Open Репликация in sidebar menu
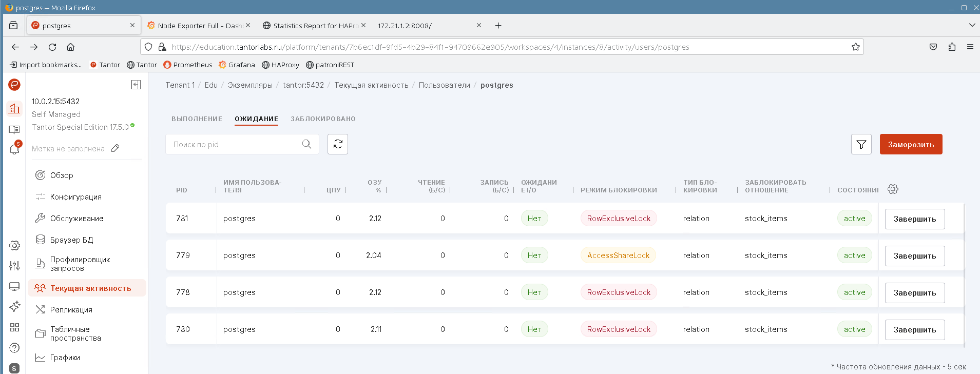Screen dimensions: 980x374 pos(71,310)
